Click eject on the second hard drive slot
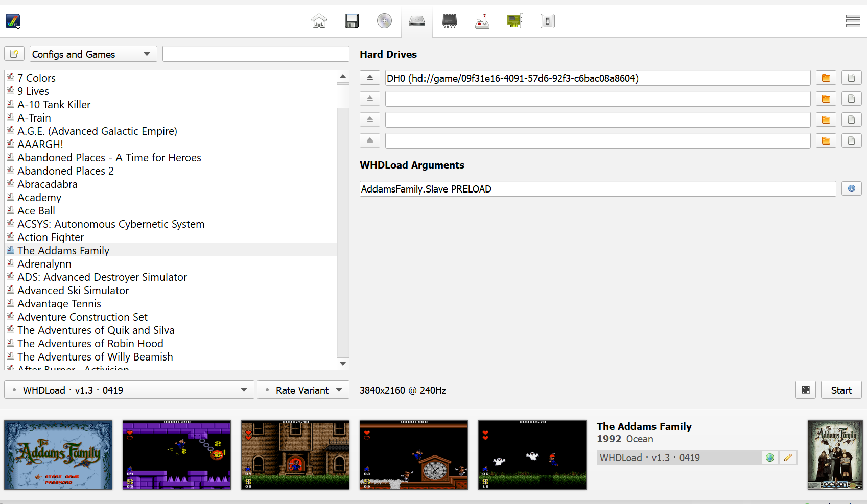The width and height of the screenshot is (867, 504). point(370,99)
